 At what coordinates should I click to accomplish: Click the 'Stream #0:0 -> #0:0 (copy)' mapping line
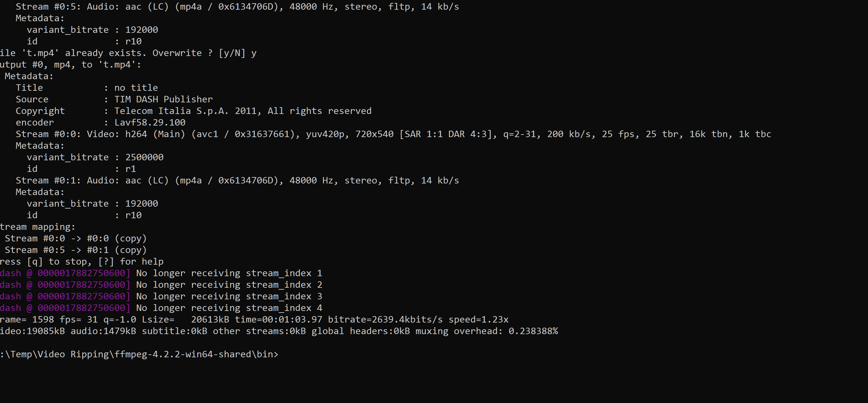pos(75,239)
